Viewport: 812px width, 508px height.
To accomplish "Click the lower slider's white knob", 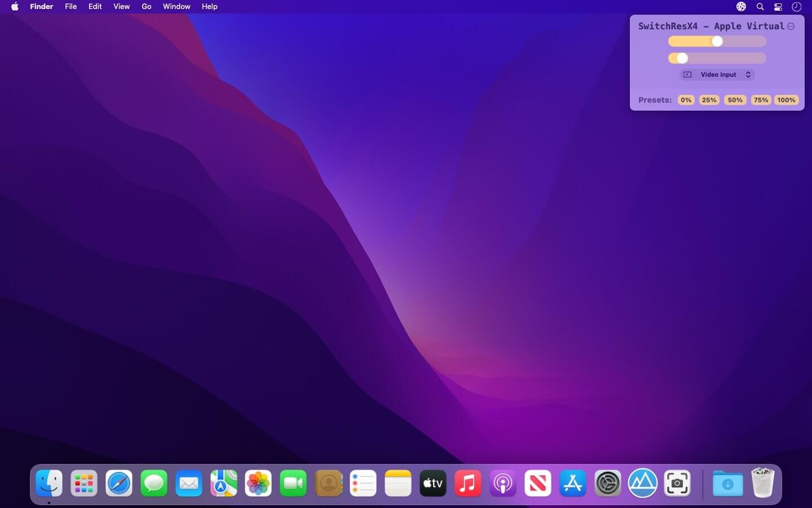I will point(682,58).
